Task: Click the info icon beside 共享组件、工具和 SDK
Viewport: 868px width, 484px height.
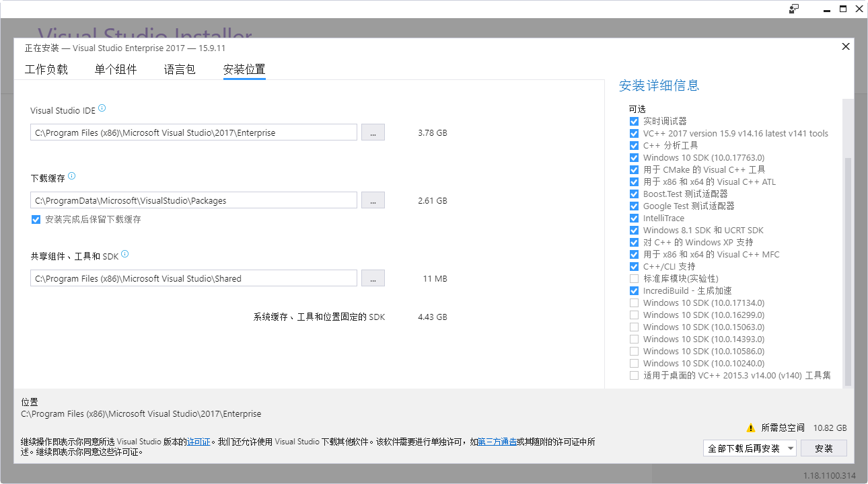Action: tap(124, 254)
